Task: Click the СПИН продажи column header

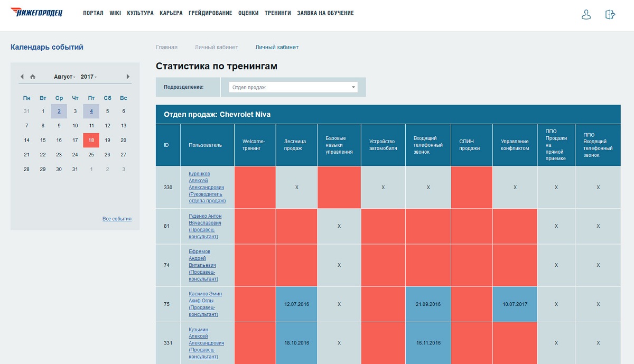Action: click(x=471, y=145)
